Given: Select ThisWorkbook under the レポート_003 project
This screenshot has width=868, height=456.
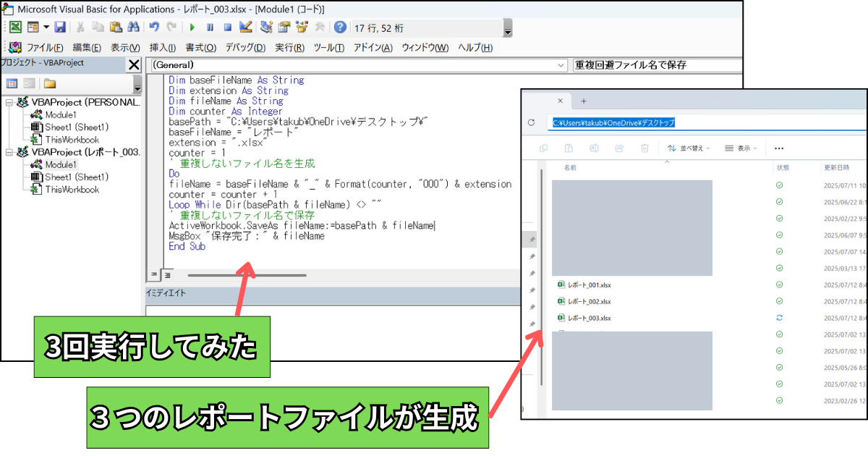Looking at the screenshot, I should point(65,190).
